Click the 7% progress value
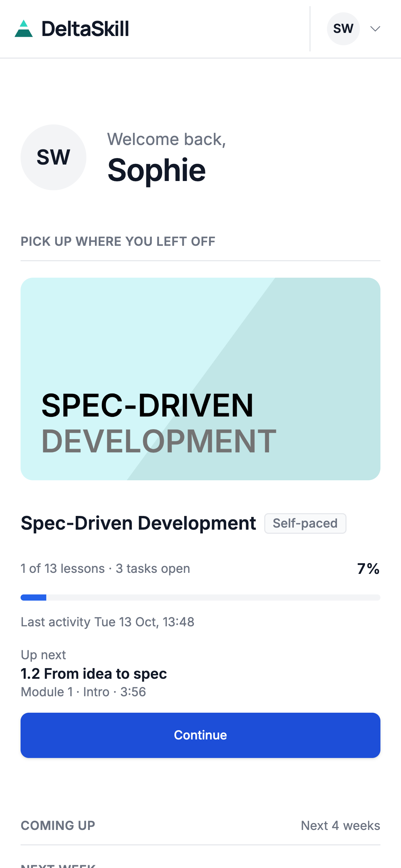This screenshot has width=401, height=868. click(x=368, y=569)
